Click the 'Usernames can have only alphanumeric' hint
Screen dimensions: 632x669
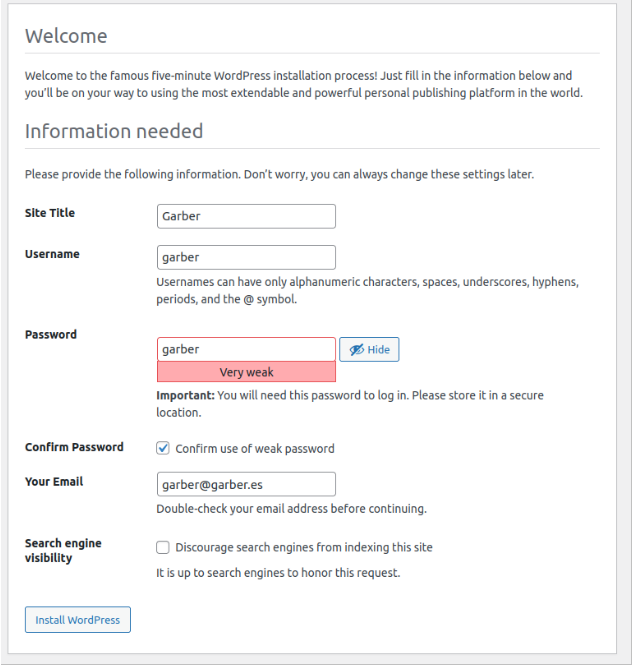pos(367,291)
